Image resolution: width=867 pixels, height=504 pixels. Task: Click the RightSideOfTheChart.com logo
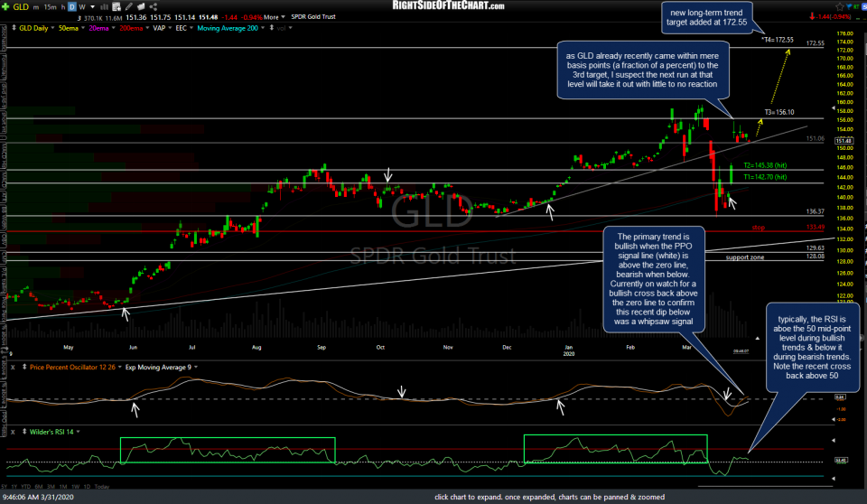448,5
